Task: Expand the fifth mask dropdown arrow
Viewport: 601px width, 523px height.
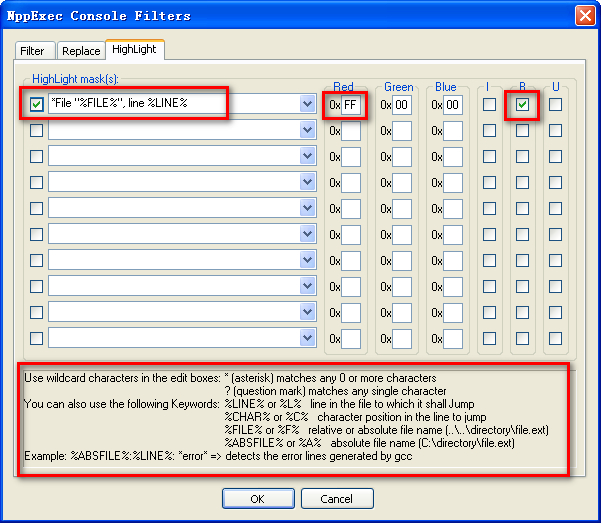Action: point(307,208)
